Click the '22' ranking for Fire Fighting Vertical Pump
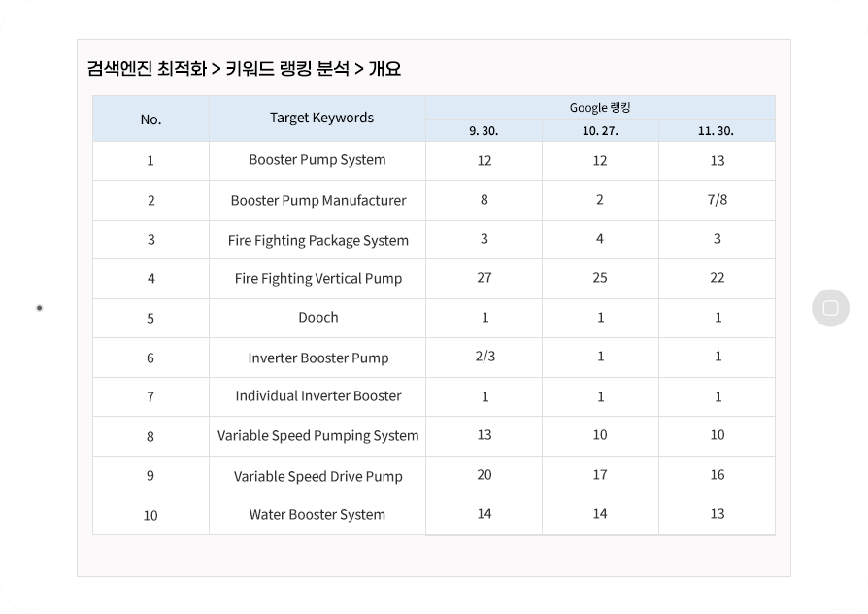Image resolution: width=868 pixels, height=614 pixels. (x=718, y=277)
